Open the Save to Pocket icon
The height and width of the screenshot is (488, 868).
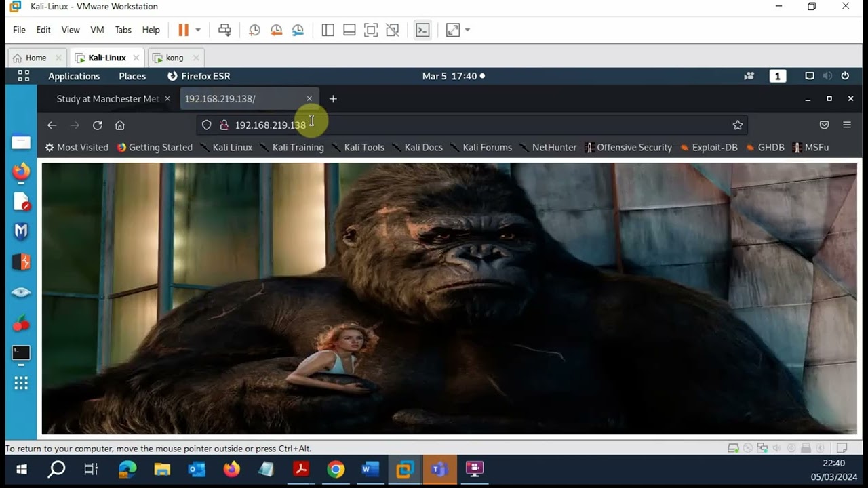click(825, 125)
